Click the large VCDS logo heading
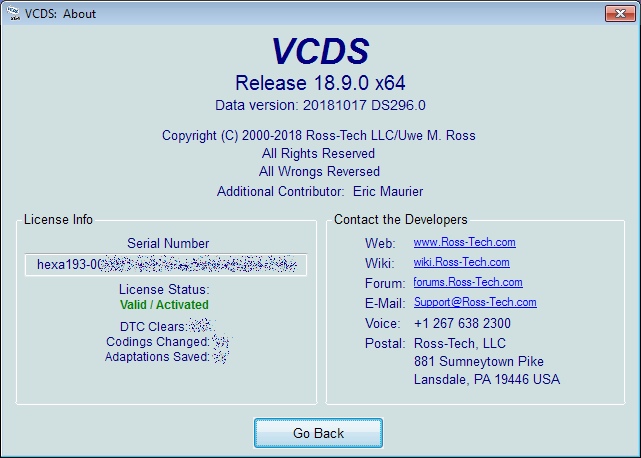Image resolution: width=641 pixels, height=458 pixels. click(x=320, y=51)
